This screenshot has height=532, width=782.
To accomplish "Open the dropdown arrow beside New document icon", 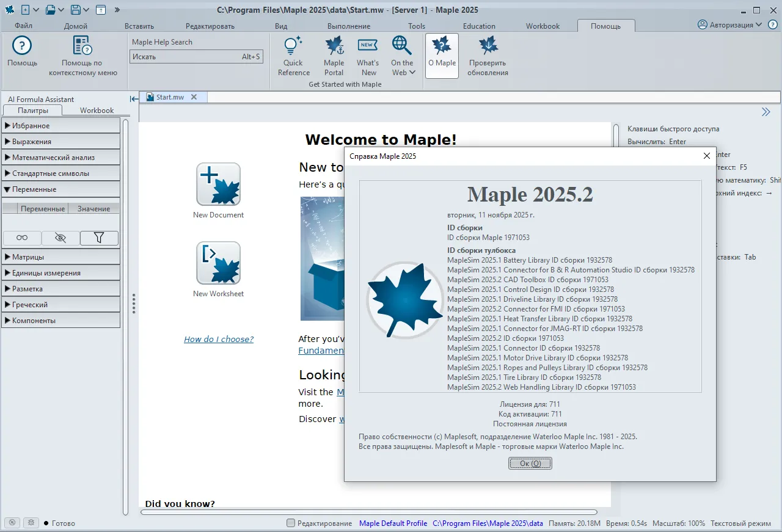I will click(35, 10).
